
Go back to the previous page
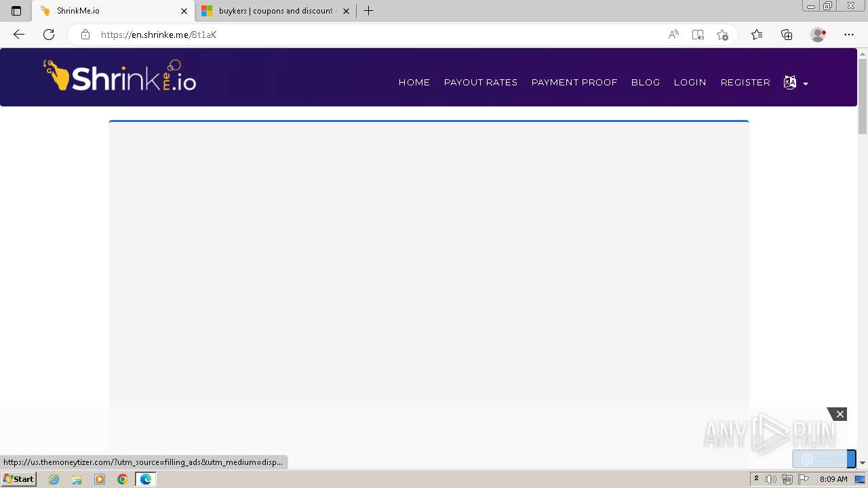tap(19, 35)
